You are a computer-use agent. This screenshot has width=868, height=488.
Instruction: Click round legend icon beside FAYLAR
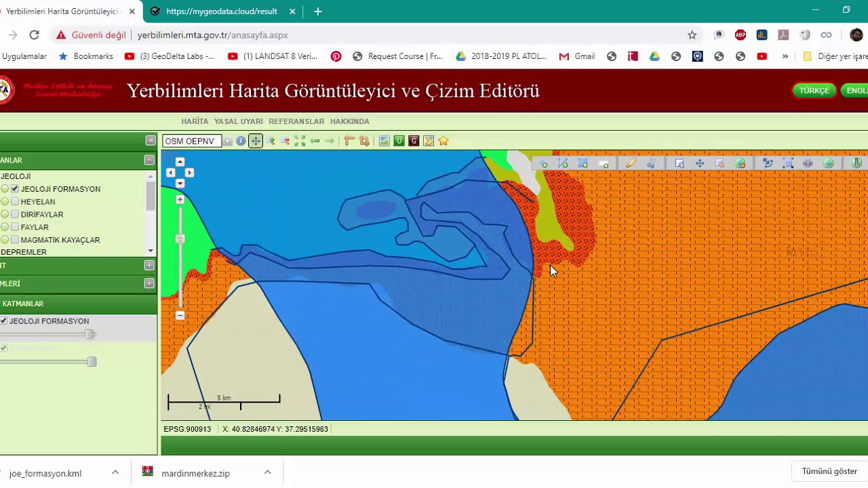[x=5, y=227]
